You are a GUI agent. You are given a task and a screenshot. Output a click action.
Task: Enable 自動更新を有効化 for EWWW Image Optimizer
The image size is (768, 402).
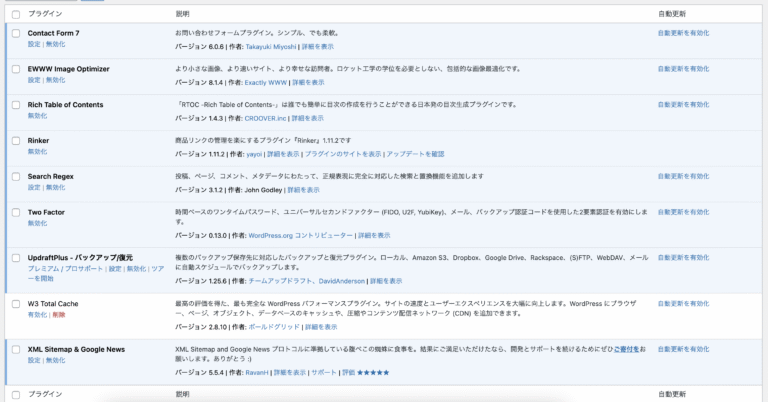click(x=683, y=69)
